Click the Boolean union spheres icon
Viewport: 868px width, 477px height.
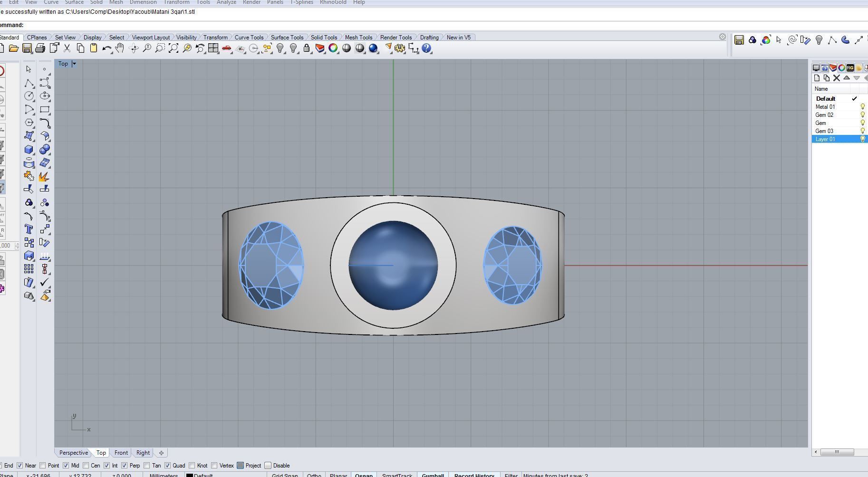(x=45, y=150)
